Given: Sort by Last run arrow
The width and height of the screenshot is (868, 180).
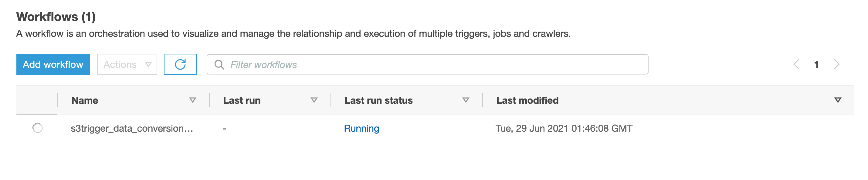Looking at the screenshot, I should pos(314,100).
